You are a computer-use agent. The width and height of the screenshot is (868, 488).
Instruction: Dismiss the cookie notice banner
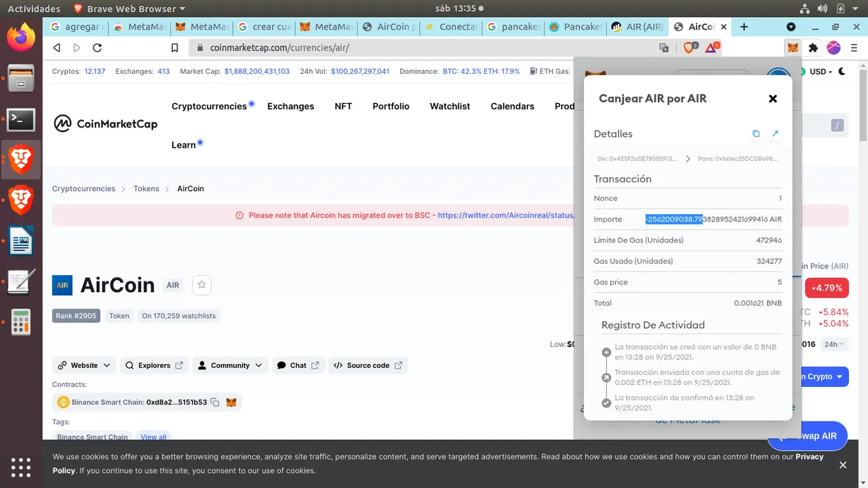(x=843, y=465)
